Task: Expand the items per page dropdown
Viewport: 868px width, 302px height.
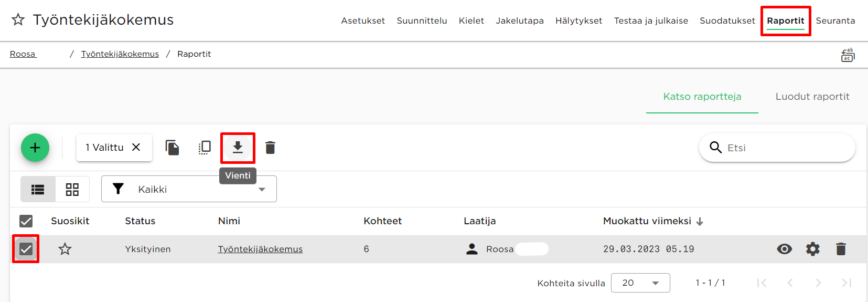Action: [x=640, y=283]
